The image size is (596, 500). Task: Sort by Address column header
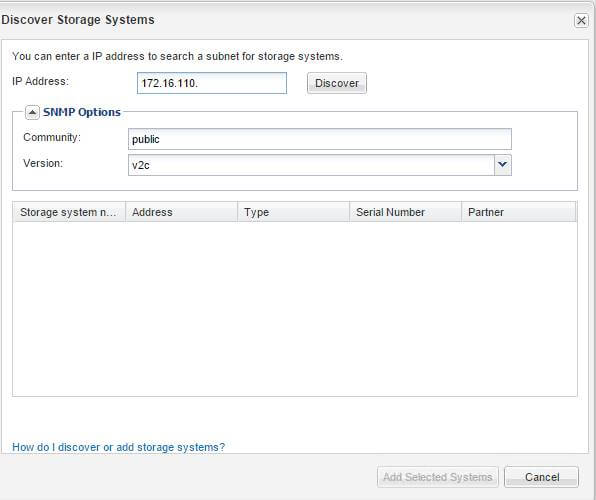pyautogui.click(x=181, y=212)
